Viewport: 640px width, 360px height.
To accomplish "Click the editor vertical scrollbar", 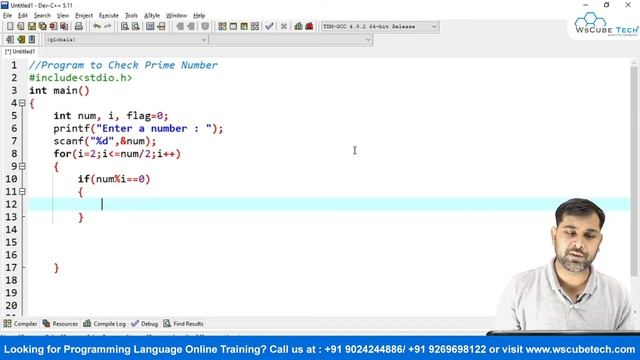I will 634,171.
